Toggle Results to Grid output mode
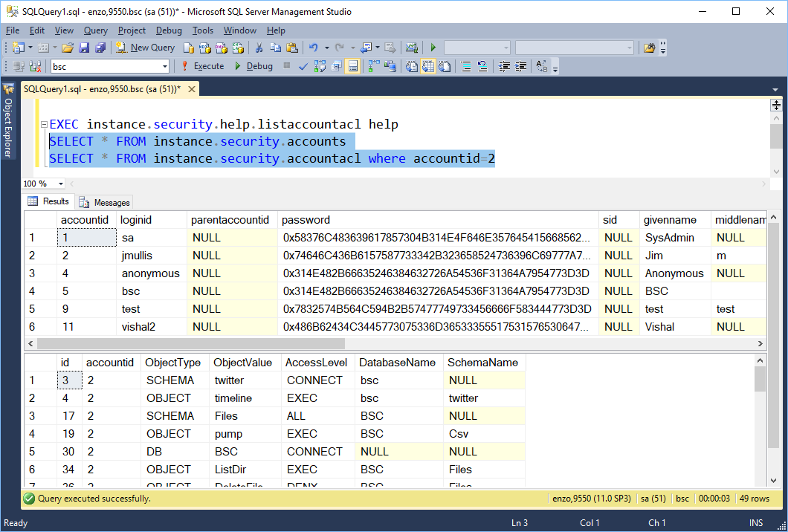The height and width of the screenshot is (532, 788). pyautogui.click(x=428, y=66)
